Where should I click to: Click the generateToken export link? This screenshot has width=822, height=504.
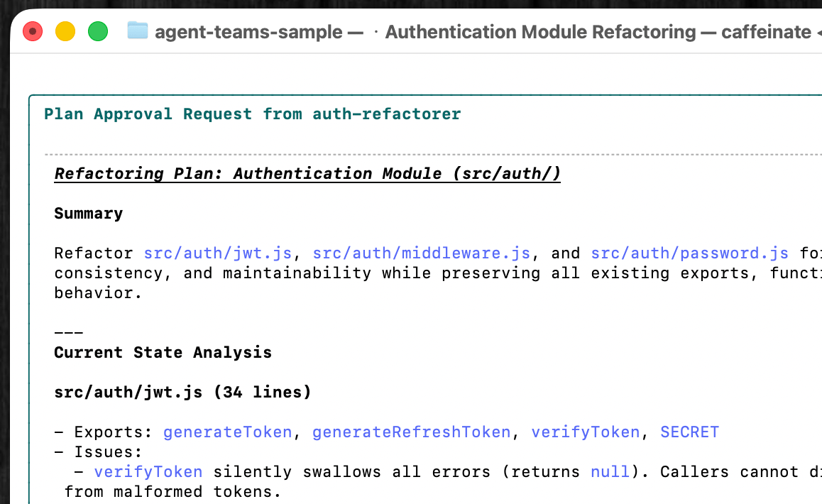tap(227, 432)
